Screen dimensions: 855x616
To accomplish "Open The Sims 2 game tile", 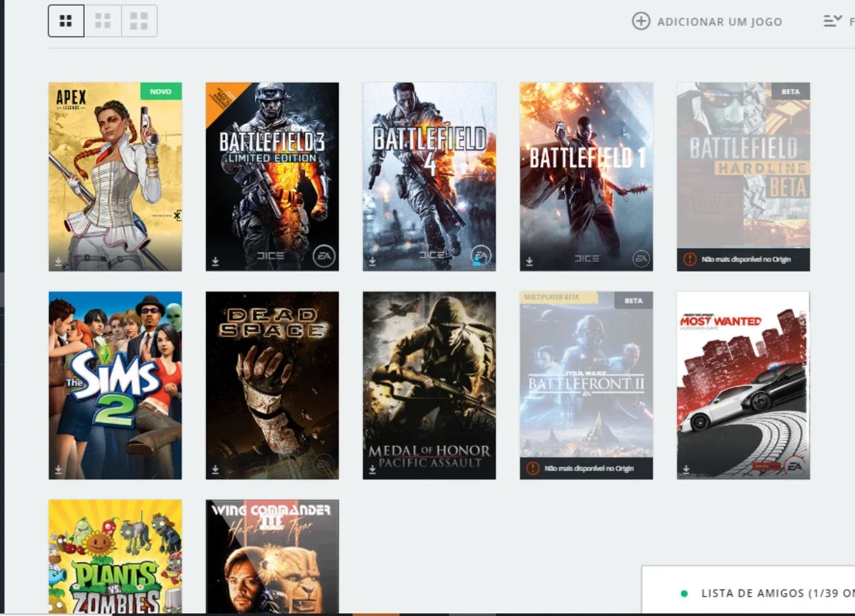I will tap(115, 385).
